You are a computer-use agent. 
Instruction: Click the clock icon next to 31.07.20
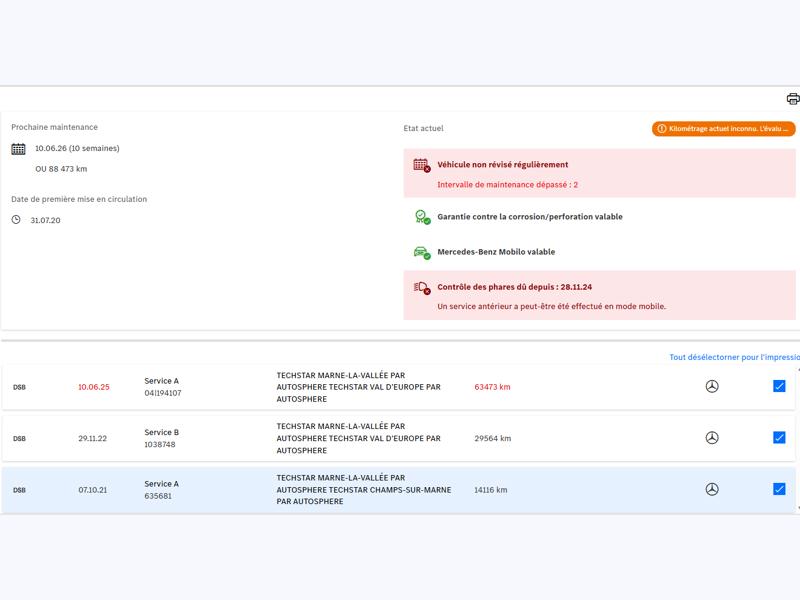coord(16,220)
